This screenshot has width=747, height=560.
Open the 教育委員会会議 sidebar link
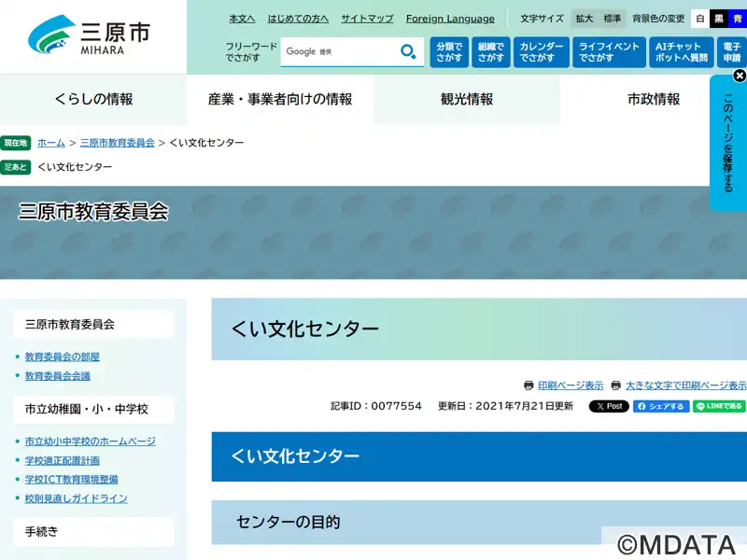click(58, 376)
